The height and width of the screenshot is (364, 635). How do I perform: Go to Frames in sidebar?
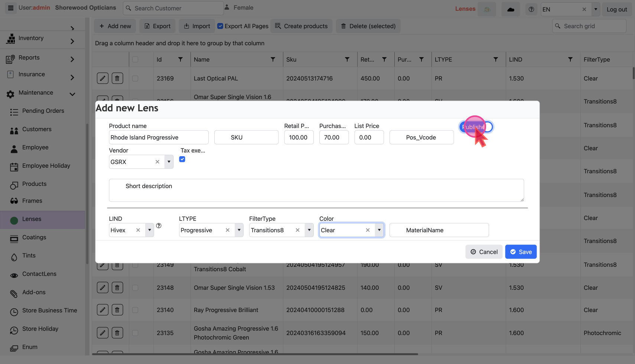click(32, 201)
